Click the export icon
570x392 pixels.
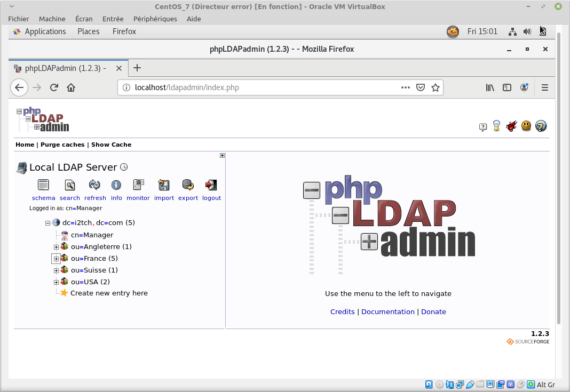pyautogui.click(x=188, y=186)
